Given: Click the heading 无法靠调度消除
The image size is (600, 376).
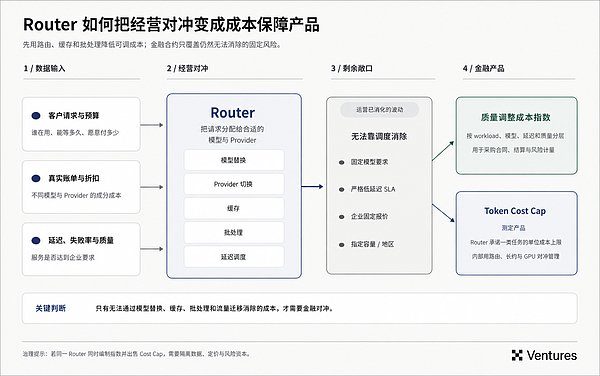Looking at the screenshot, I should pyautogui.click(x=379, y=137).
